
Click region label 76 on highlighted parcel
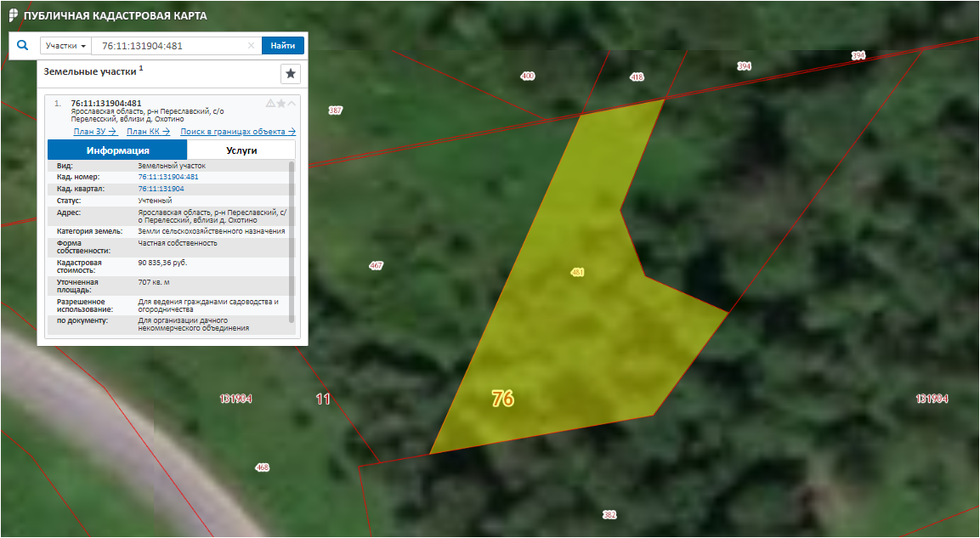pos(502,398)
